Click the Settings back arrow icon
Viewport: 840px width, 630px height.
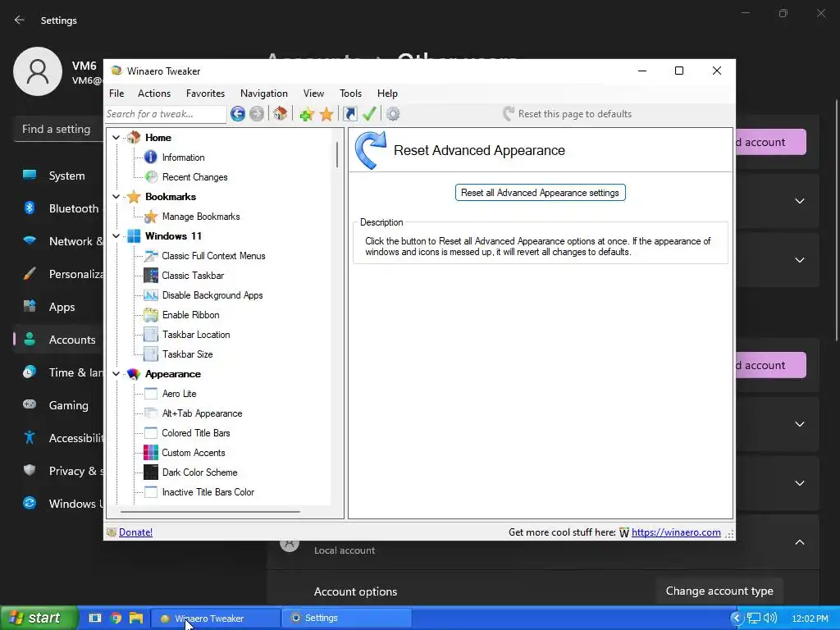click(20, 20)
